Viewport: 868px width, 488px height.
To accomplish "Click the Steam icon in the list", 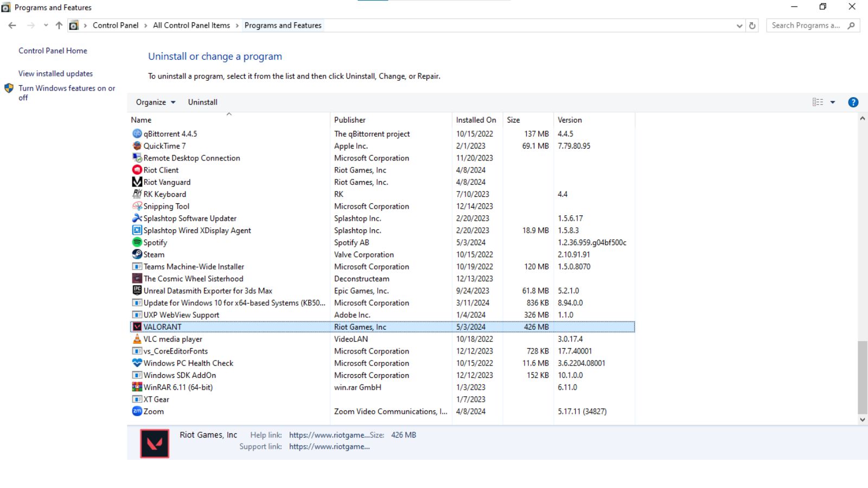I will point(137,254).
